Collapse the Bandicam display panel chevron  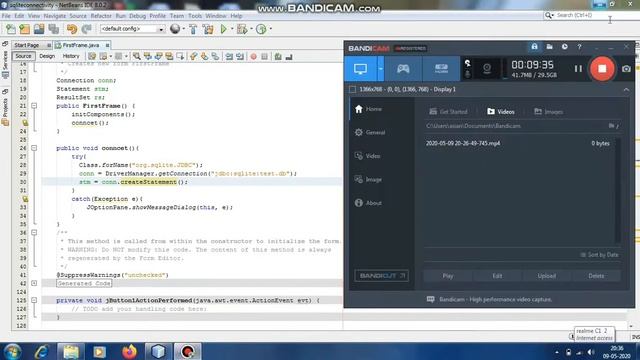click(626, 89)
